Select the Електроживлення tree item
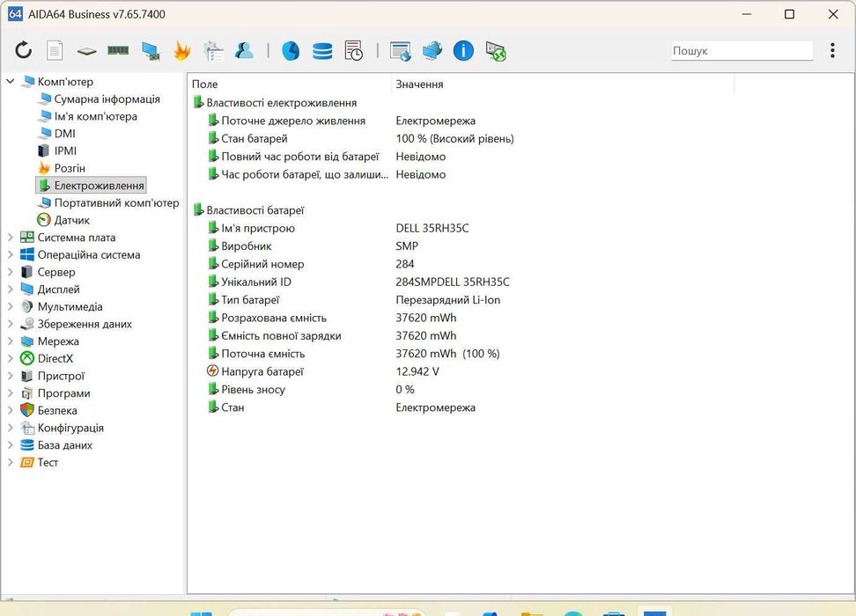This screenshot has width=856, height=616. tap(92, 186)
